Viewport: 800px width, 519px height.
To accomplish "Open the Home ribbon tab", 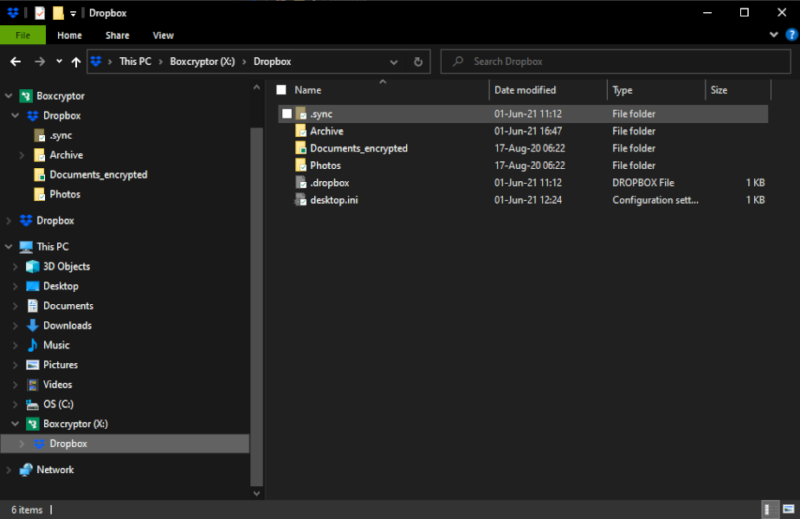I will click(x=69, y=35).
